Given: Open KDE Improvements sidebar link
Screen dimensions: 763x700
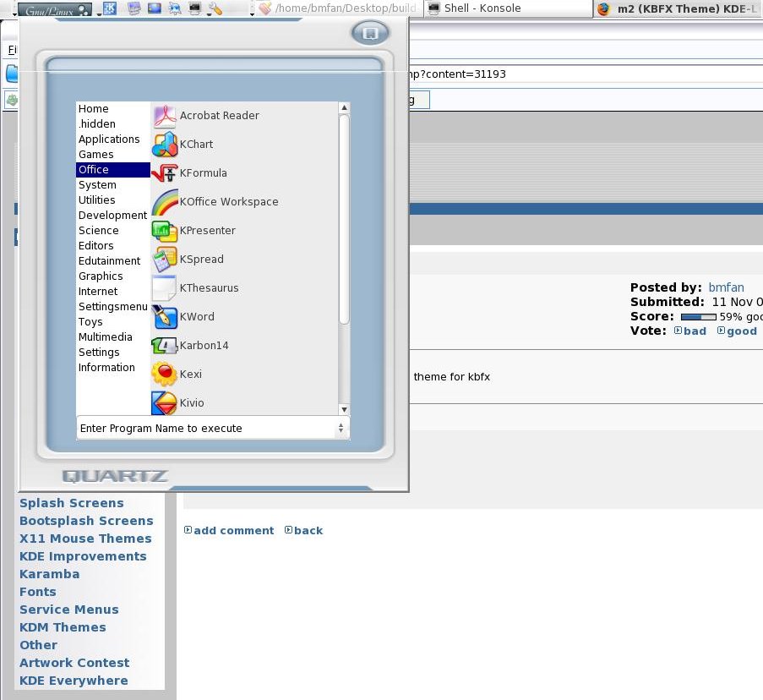Looking at the screenshot, I should [83, 556].
